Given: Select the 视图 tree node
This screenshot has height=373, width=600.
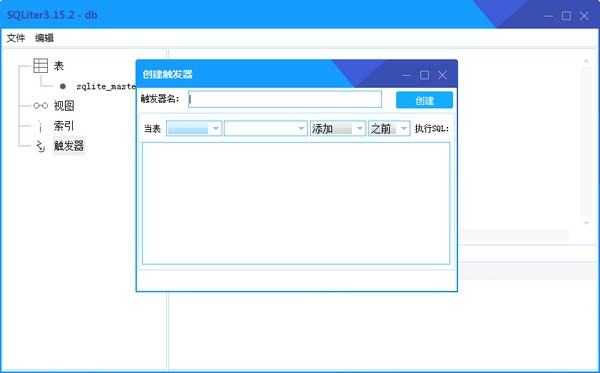Looking at the screenshot, I should pos(64,106).
